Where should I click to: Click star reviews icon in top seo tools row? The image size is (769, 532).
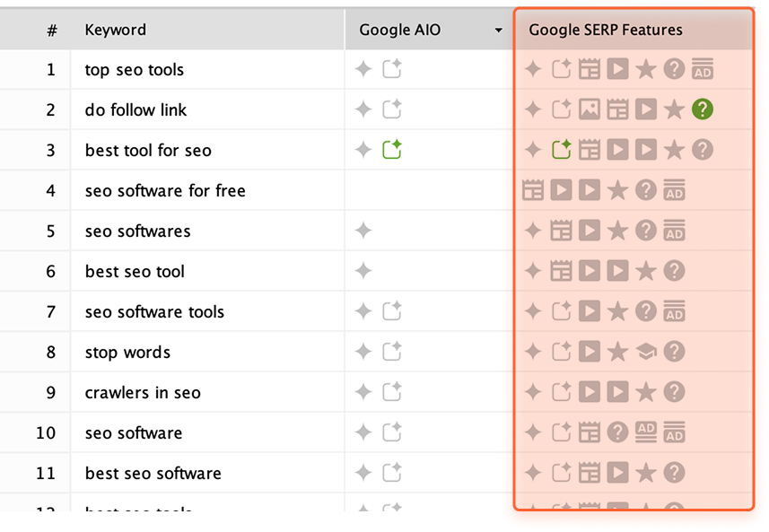[x=646, y=69]
